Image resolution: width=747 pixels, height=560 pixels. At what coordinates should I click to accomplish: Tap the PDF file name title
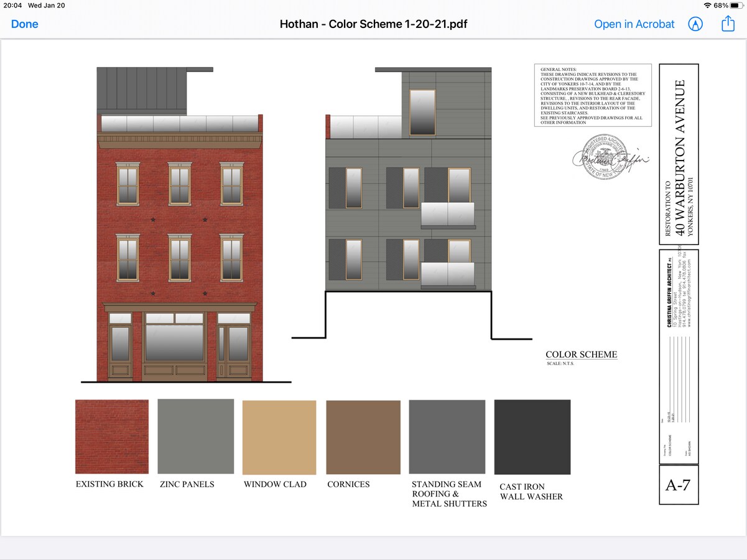373,24
